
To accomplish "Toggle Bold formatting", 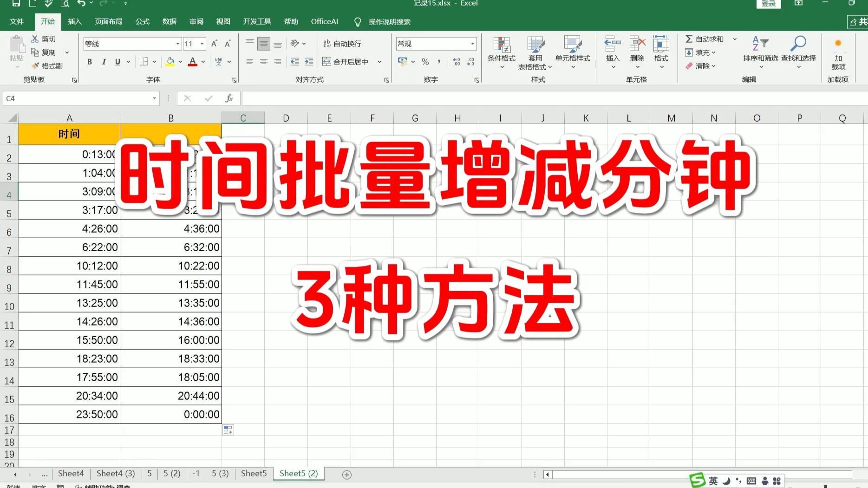I will [89, 61].
